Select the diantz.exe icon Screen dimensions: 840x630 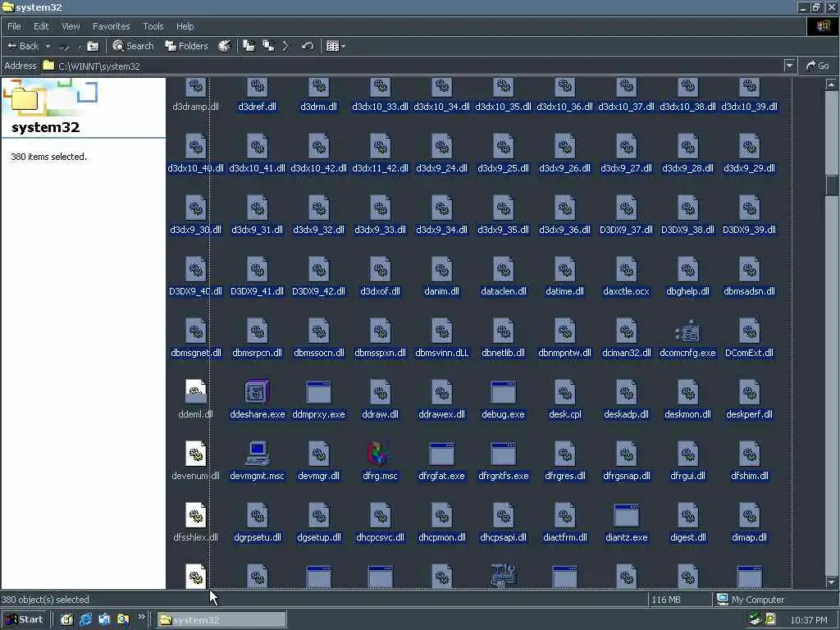tap(626, 516)
